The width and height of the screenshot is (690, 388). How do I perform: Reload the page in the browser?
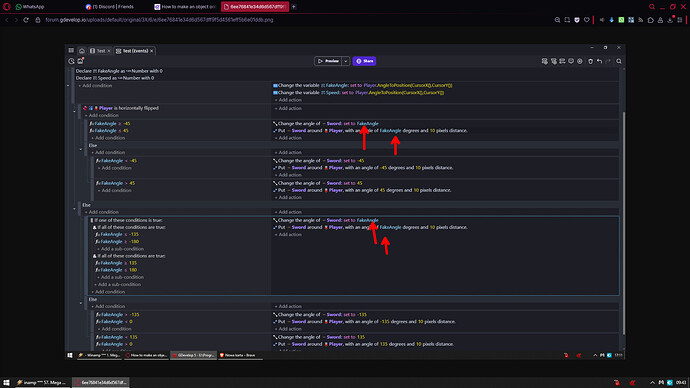[26, 20]
